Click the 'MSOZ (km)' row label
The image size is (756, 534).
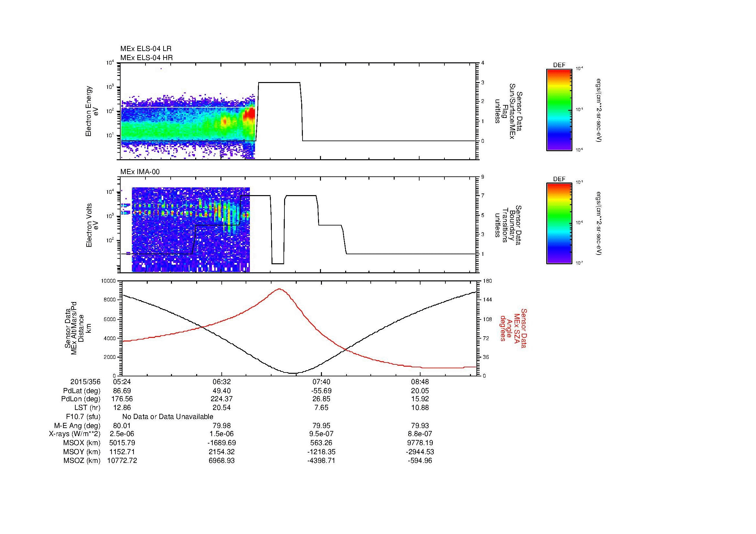click(x=82, y=461)
